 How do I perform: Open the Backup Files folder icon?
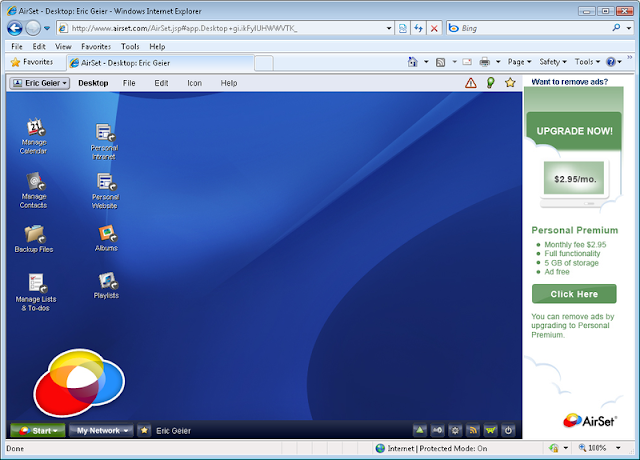tap(34, 238)
